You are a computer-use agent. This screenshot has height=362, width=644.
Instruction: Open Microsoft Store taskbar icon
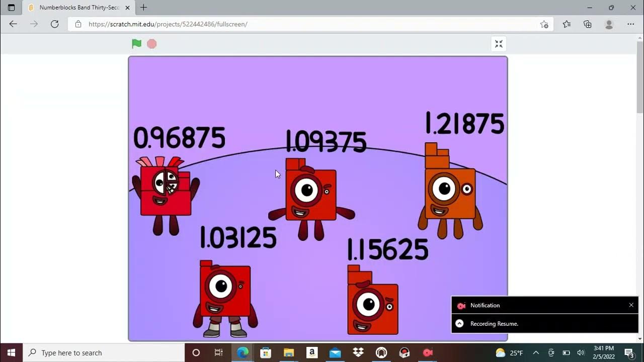tap(266, 352)
